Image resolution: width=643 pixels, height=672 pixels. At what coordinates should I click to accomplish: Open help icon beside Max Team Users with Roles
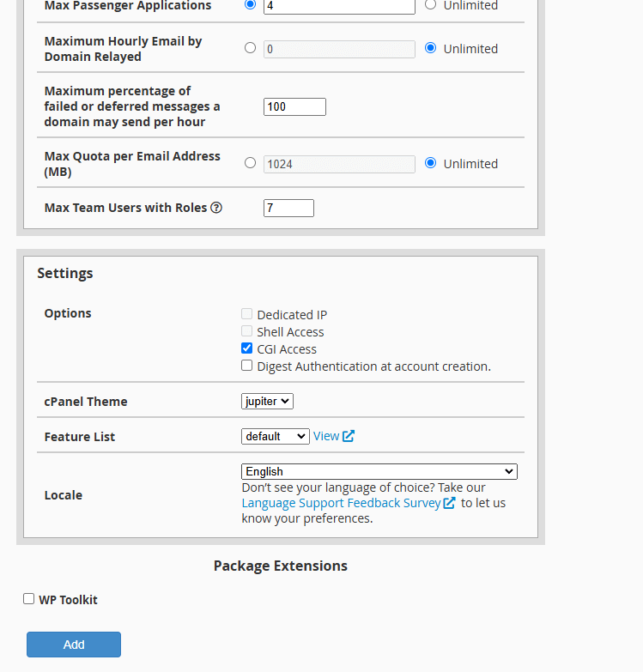[x=216, y=208]
